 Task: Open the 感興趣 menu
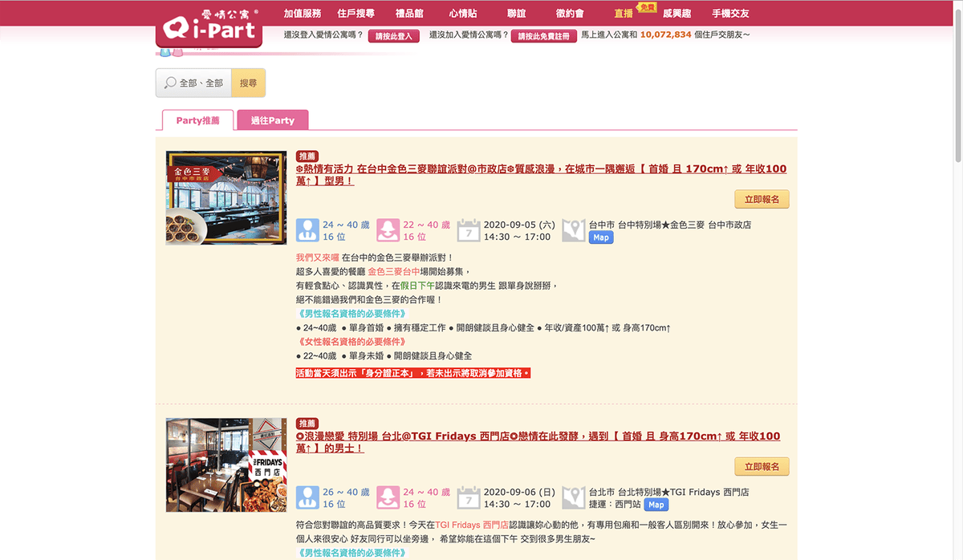pos(677,14)
